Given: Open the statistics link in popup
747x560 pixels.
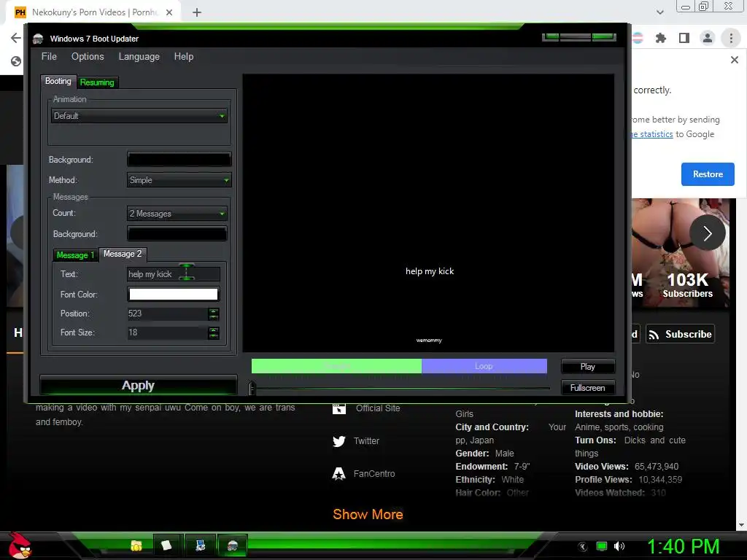Looking at the screenshot, I should [652, 134].
